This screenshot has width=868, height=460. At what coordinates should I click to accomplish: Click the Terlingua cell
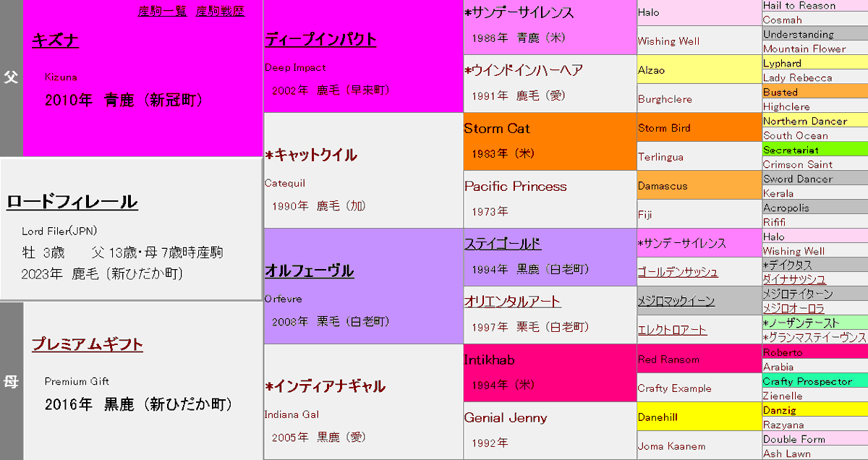699,156
